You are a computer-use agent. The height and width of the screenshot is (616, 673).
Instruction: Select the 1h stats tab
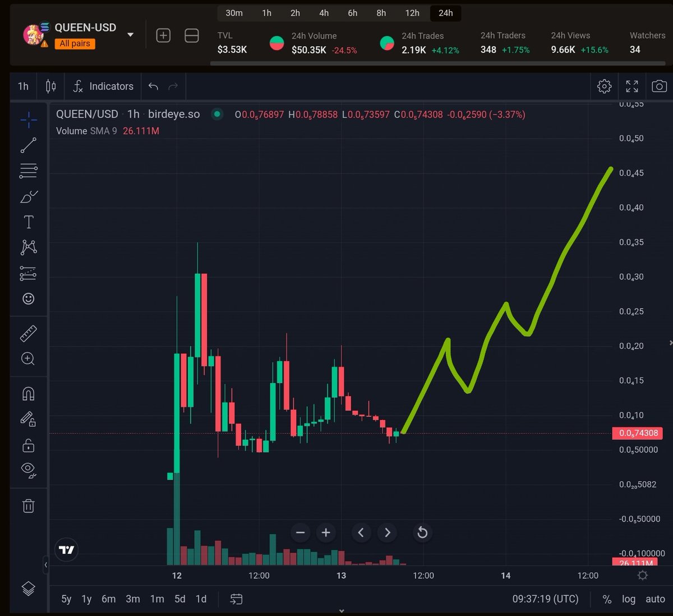coord(267,13)
